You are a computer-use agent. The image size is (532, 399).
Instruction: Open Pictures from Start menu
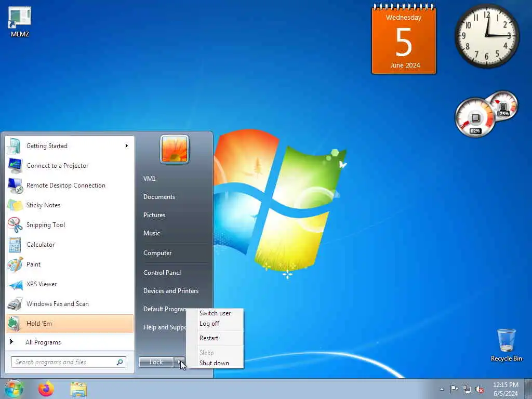tap(154, 215)
